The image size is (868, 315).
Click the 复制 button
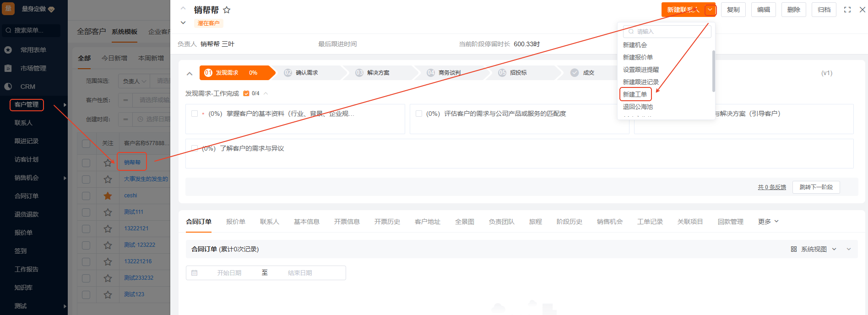733,10
